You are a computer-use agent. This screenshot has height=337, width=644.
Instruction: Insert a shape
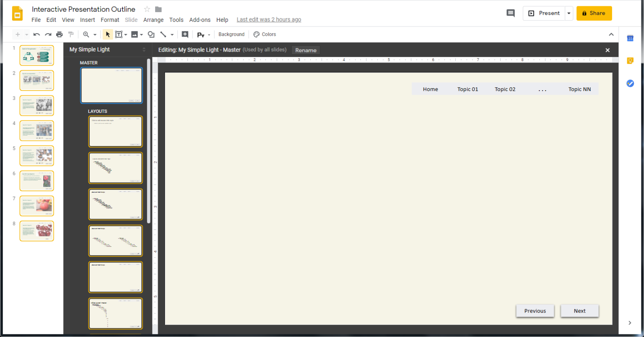coord(151,34)
